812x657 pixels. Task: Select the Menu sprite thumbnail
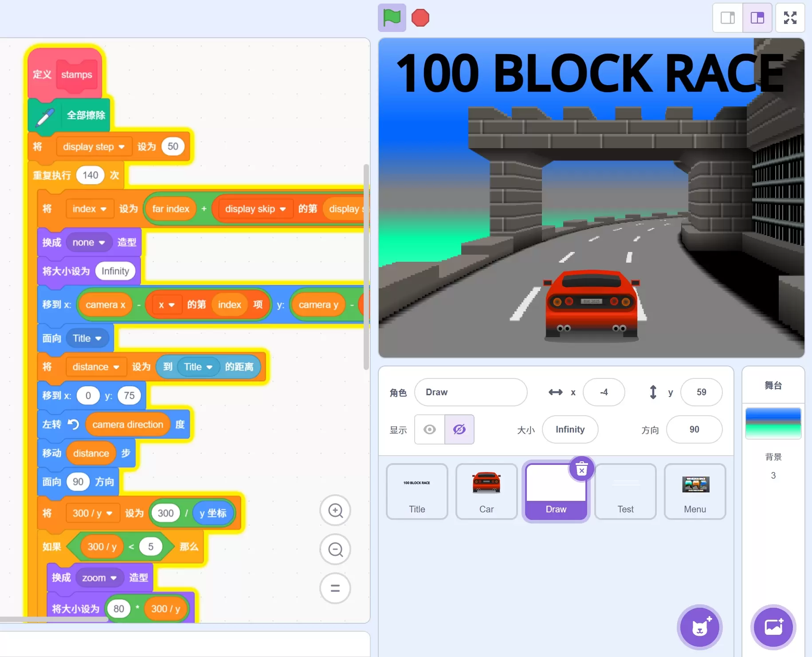point(695,492)
